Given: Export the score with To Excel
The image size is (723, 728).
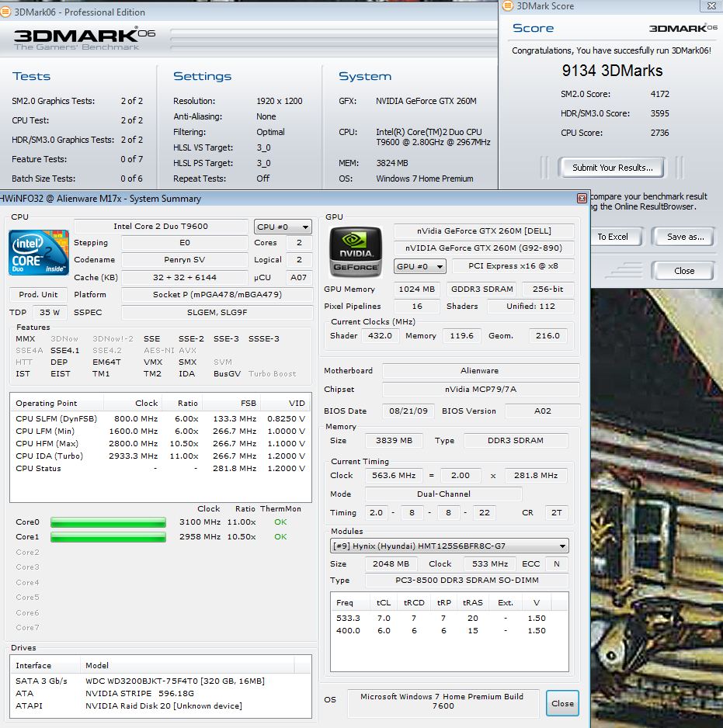Looking at the screenshot, I should click(612, 237).
